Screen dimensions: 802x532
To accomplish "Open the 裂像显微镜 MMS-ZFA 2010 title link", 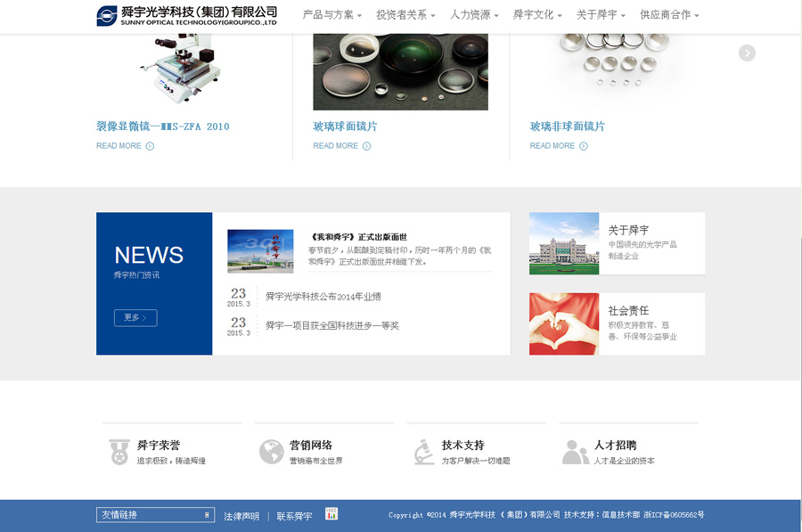I will coord(163,127).
